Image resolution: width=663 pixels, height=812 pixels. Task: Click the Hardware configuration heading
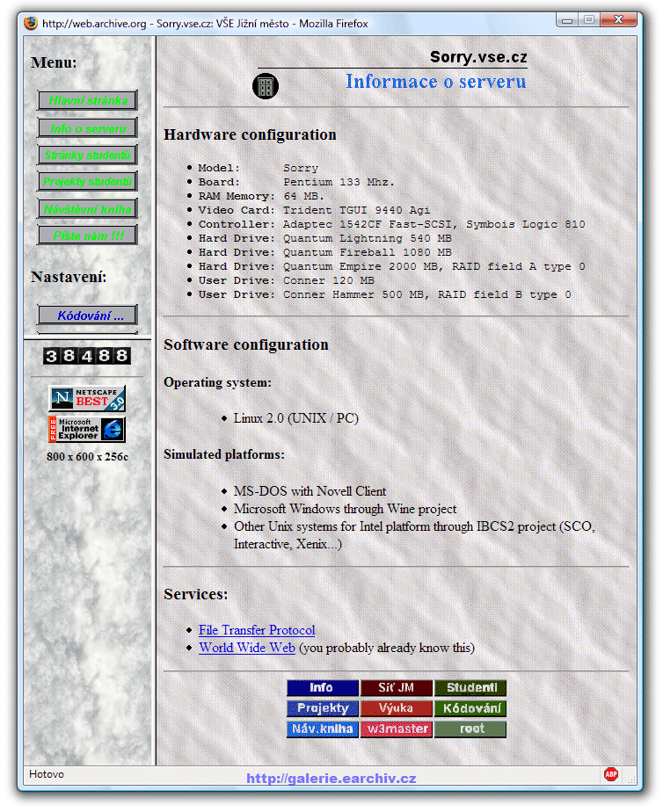pyautogui.click(x=251, y=134)
